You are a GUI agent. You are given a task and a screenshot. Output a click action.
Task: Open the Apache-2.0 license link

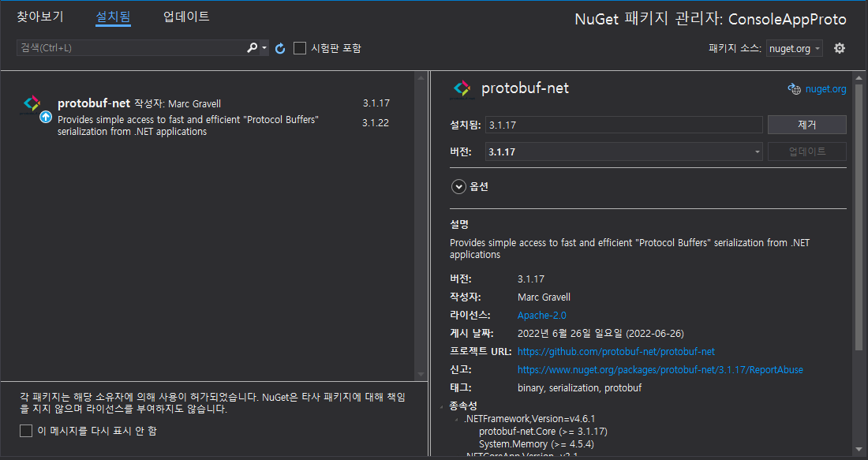point(541,315)
